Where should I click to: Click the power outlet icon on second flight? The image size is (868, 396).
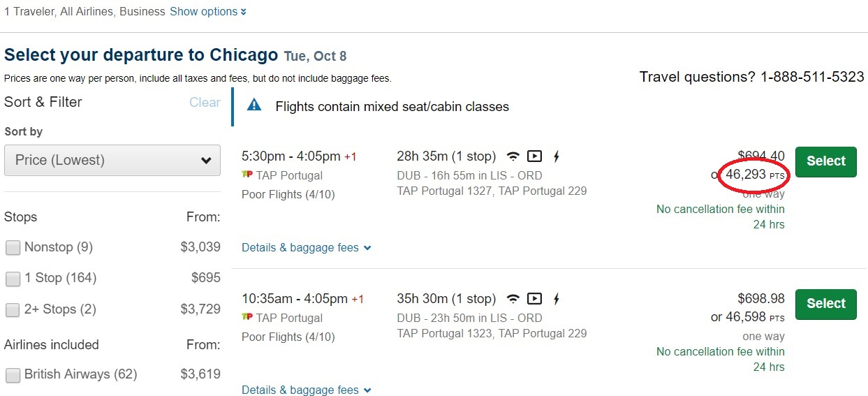point(557,299)
